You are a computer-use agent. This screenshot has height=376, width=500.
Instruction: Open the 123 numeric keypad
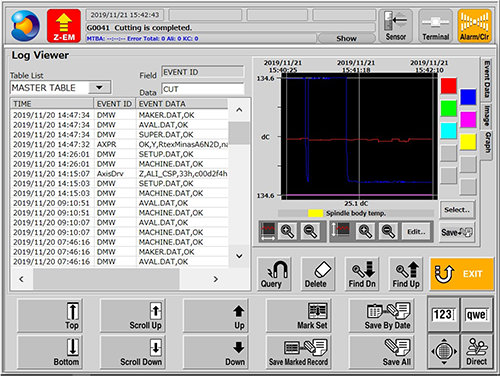(443, 314)
